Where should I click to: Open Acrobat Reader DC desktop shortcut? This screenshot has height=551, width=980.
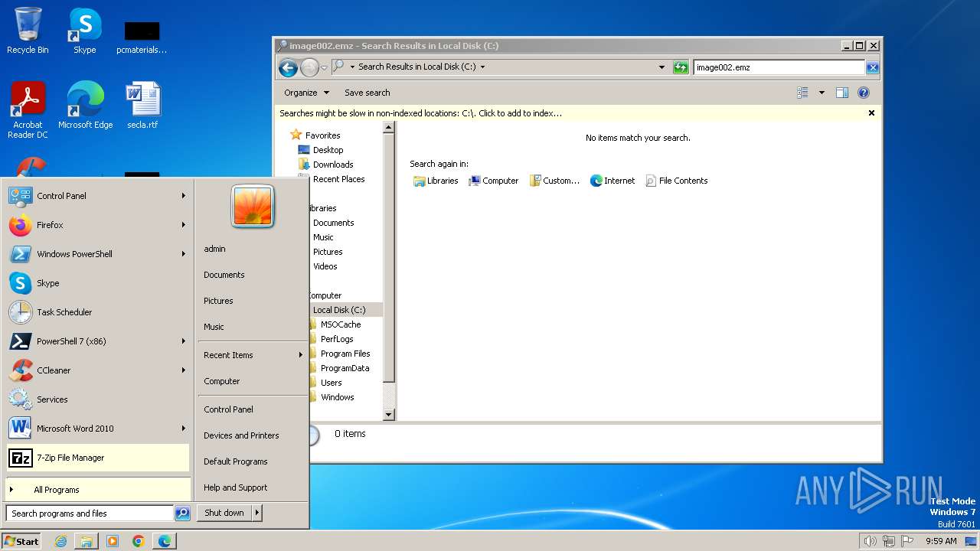(28, 109)
